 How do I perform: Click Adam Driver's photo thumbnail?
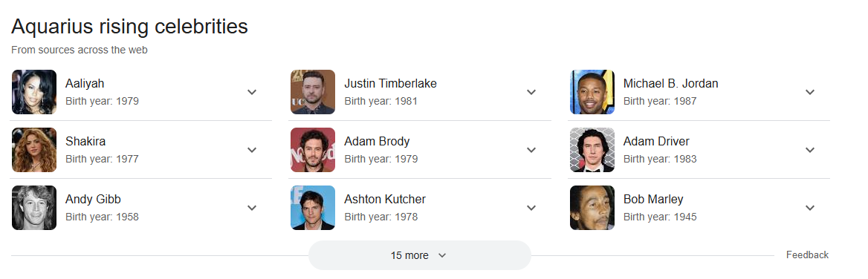click(x=592, y=150)
